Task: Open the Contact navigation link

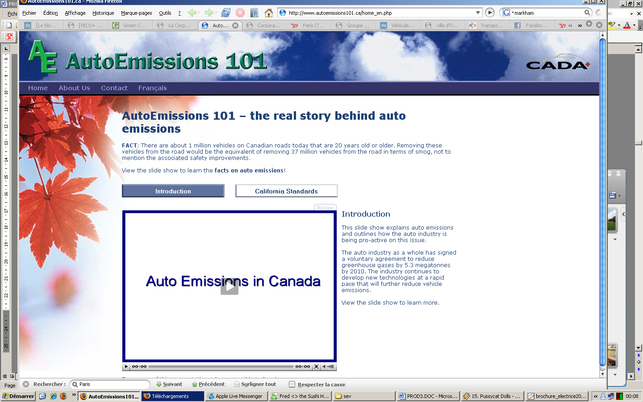Action: 114,88
